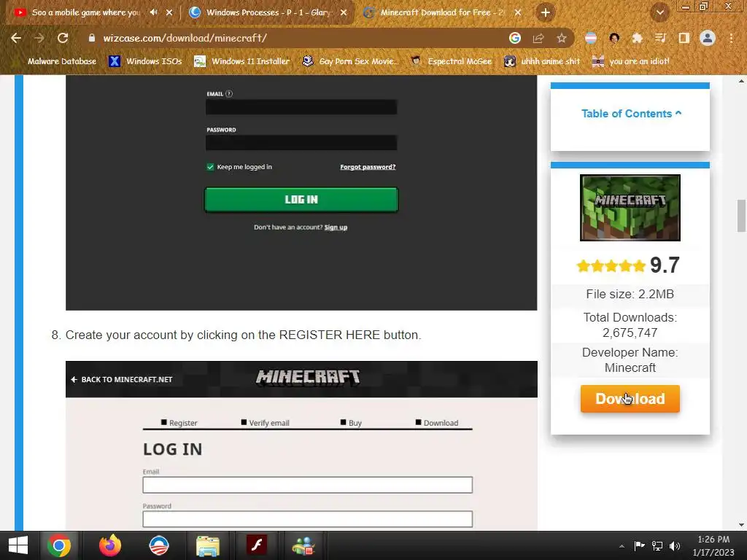Click the cartoon face extension icon
This screenshot has height=560, width=747.
coord(614,38)
